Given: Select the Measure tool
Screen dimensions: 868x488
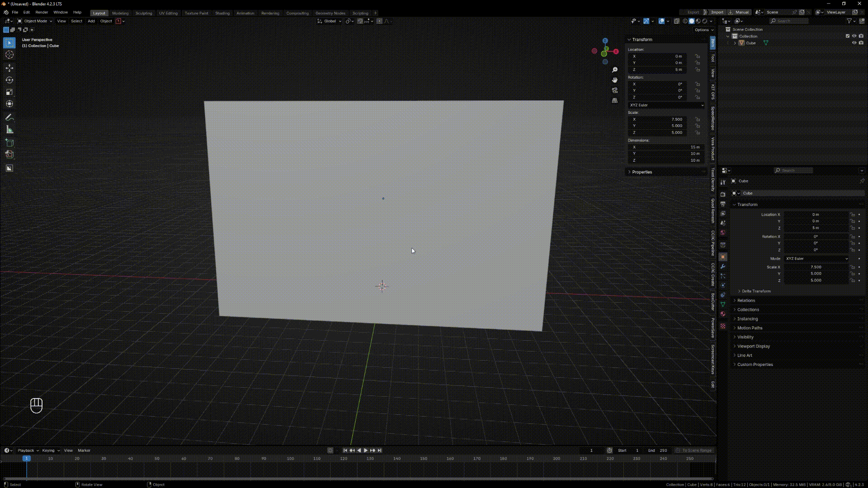Looking at the screenshot, I should [x=9, y=130].
